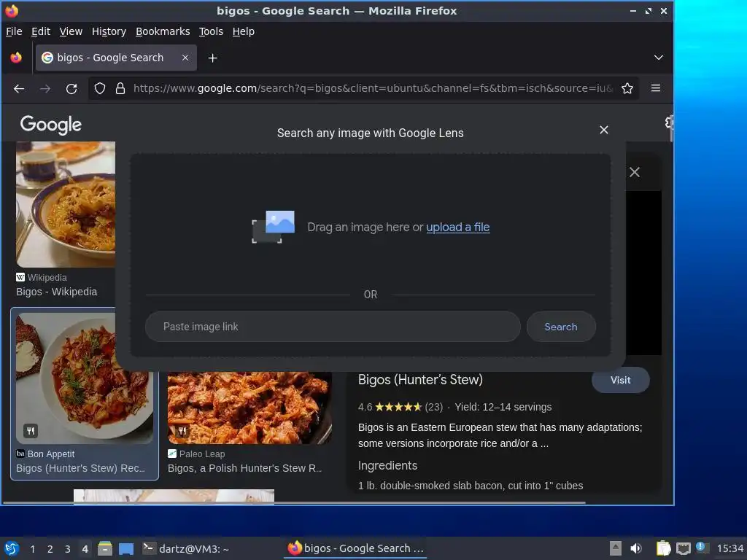Go back using the browser back arrow
Viewport: 747px width, 560px height.
[x=19, y=88]
